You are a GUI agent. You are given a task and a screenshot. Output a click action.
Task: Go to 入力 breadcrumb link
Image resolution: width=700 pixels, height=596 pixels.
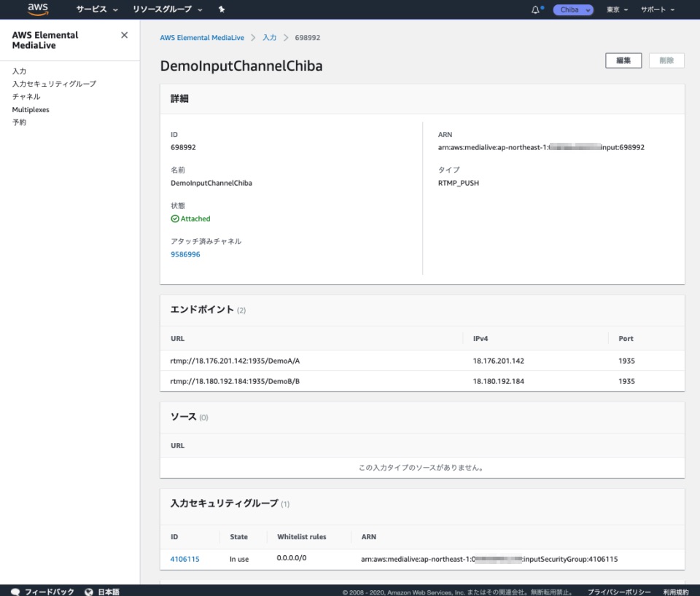pyautogui.click(x=270, y=37)
